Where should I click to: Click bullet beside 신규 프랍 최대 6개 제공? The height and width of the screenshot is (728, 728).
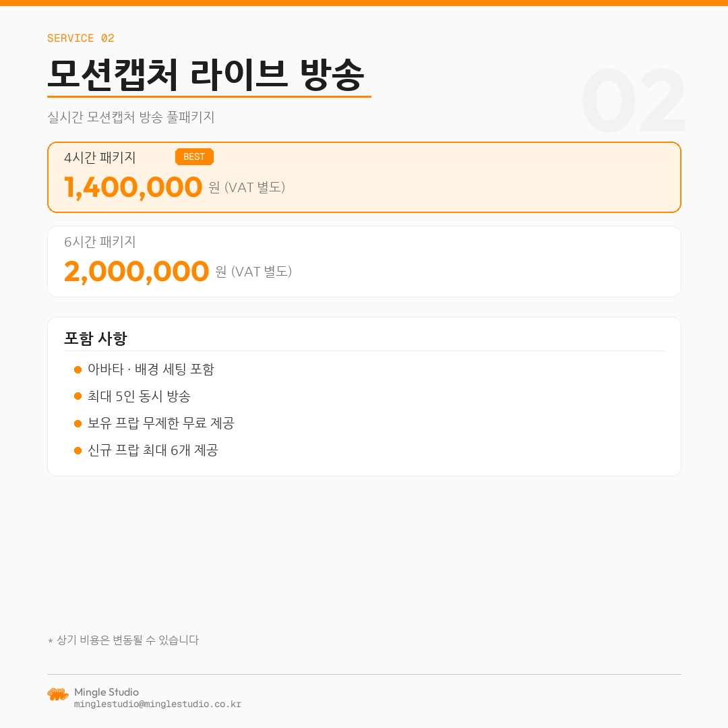tap(78, 450)
